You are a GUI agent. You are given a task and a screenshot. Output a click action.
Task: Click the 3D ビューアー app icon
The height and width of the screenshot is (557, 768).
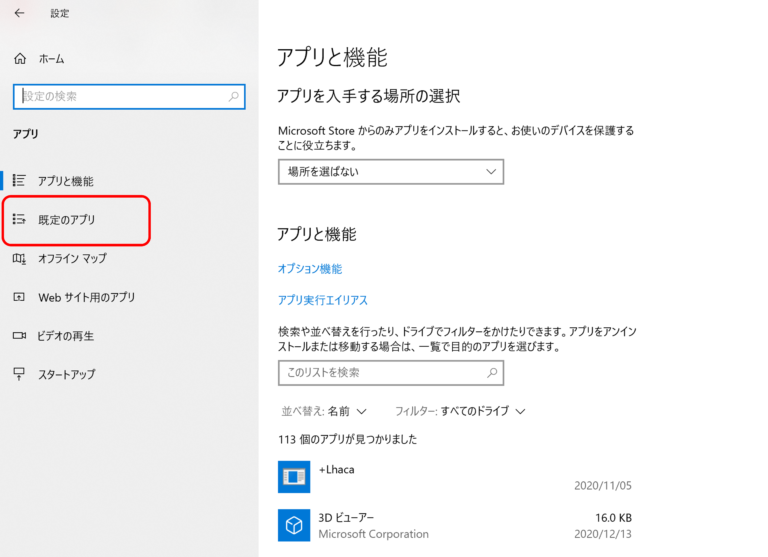294,525
